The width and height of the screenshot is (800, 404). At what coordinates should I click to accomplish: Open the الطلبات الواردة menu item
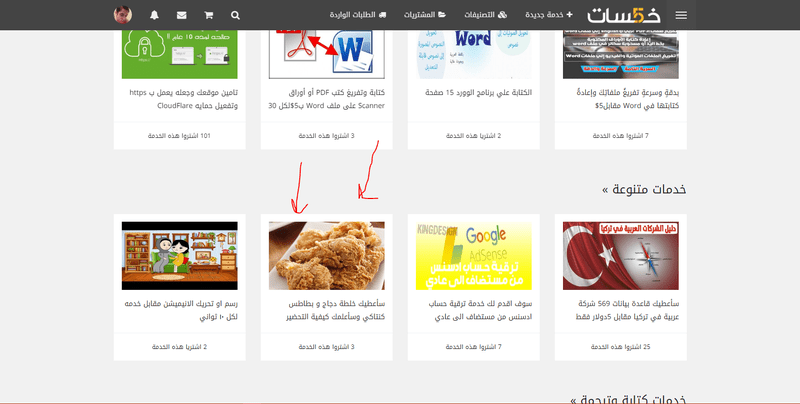[x=358, y=15]
